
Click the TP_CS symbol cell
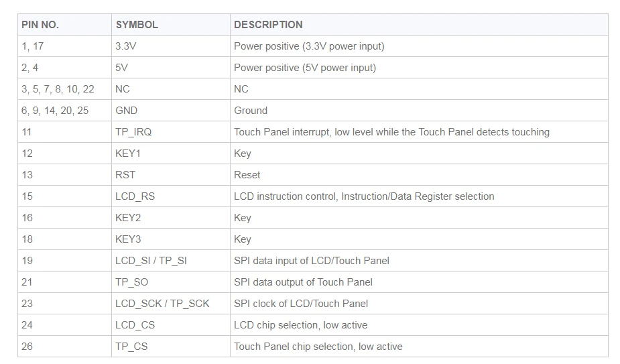(x=171, y=346)
